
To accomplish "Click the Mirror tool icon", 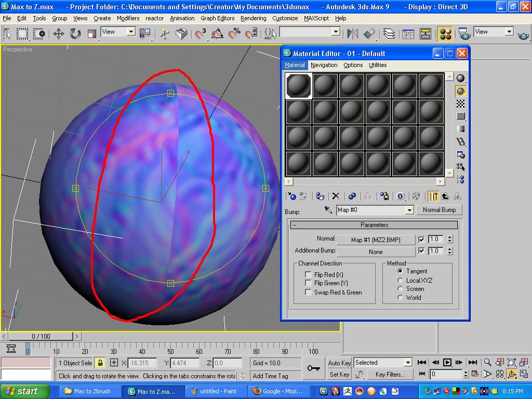I will (x=352, y=34).
